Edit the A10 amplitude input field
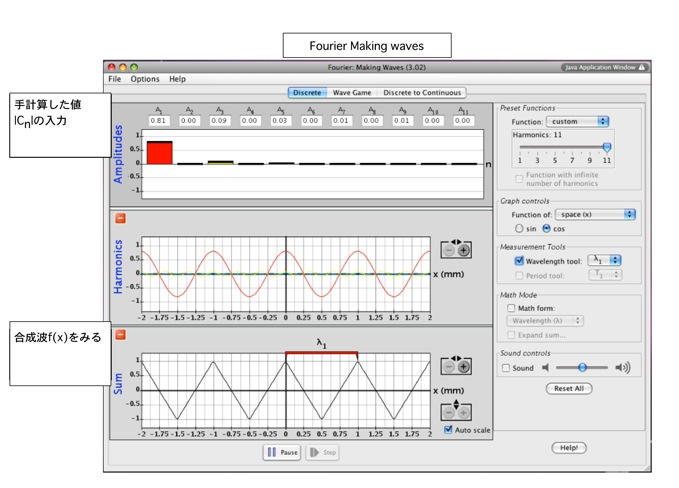Viewport: 679px width, 488px height. (432, 120)
